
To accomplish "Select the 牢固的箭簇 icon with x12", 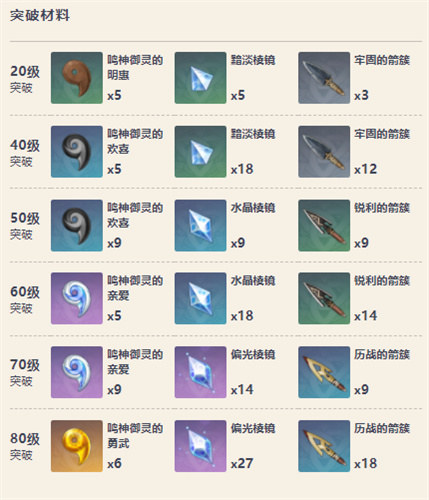I will [x=324, y=152].
